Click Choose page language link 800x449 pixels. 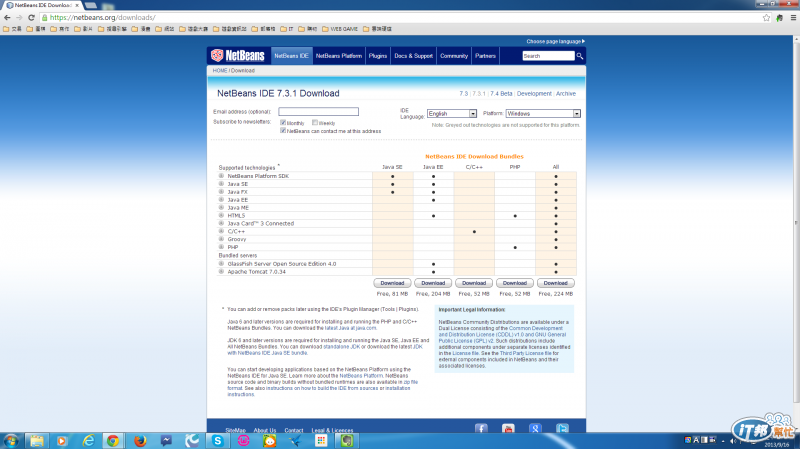pos(556,41)
